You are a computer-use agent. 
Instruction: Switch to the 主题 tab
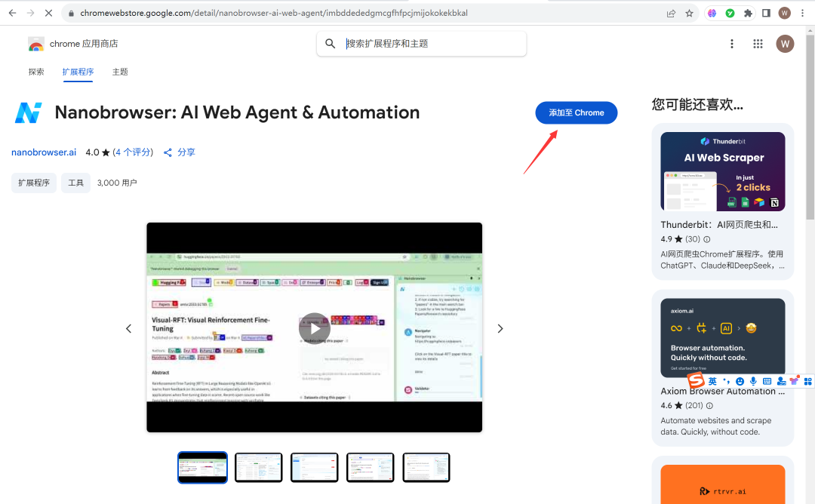(x=119, y=72)
